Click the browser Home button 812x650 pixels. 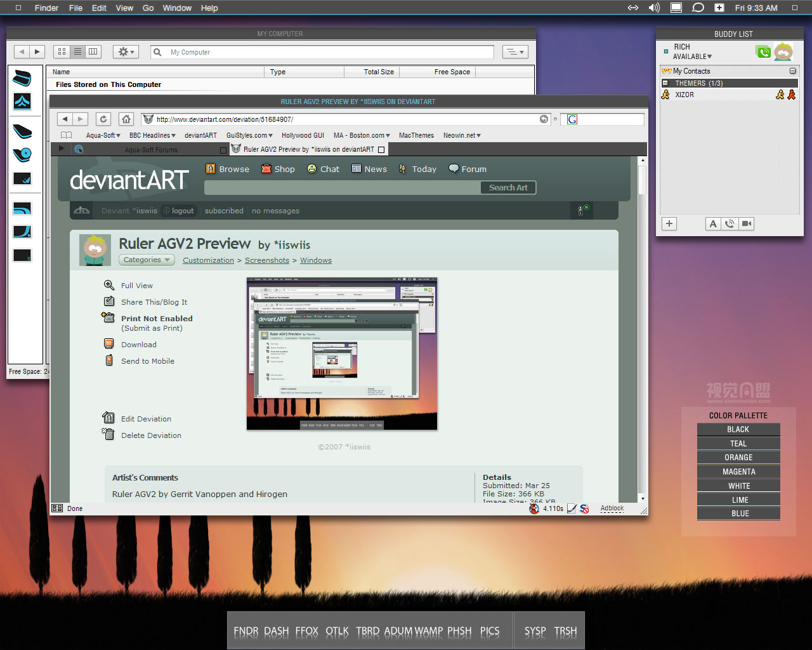tap(126, 119)
